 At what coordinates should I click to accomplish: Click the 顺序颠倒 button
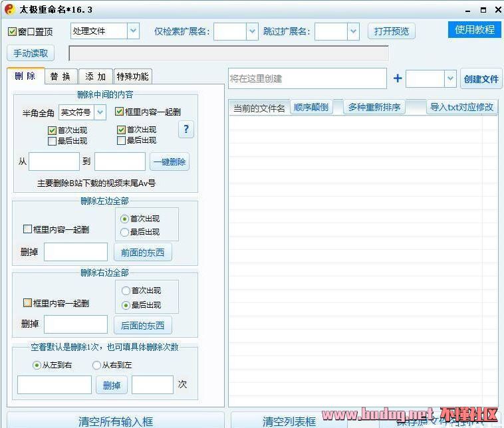click(311, 107)
